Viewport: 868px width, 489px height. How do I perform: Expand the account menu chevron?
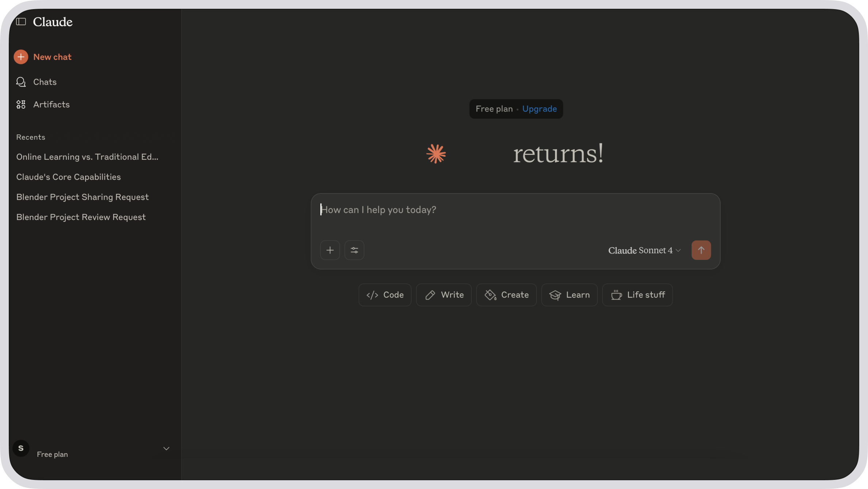pyautogui.click(x=166, y=448)
